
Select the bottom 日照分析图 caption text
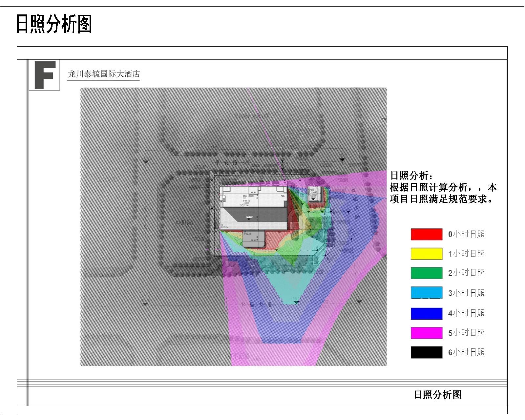click(437, 394)
